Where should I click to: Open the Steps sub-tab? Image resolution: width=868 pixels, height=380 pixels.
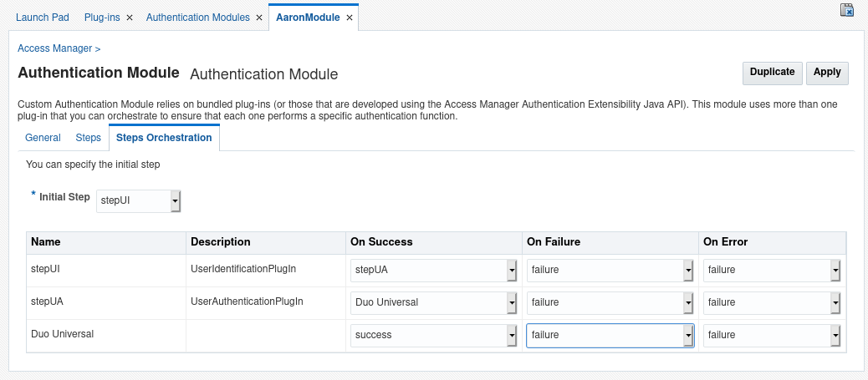(88, 138)
